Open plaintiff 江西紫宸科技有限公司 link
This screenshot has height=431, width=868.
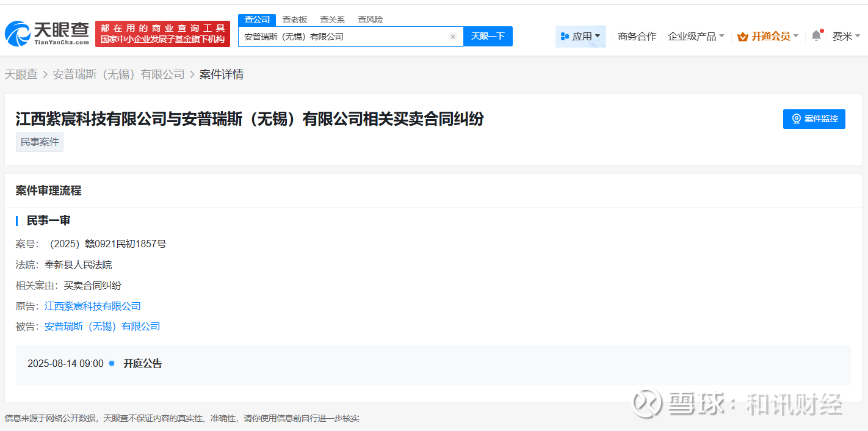coord(93,306)
